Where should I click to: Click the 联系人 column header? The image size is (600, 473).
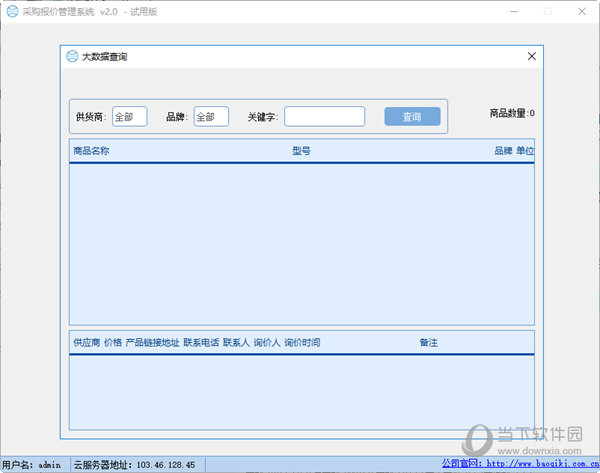(x=236, y=343)
